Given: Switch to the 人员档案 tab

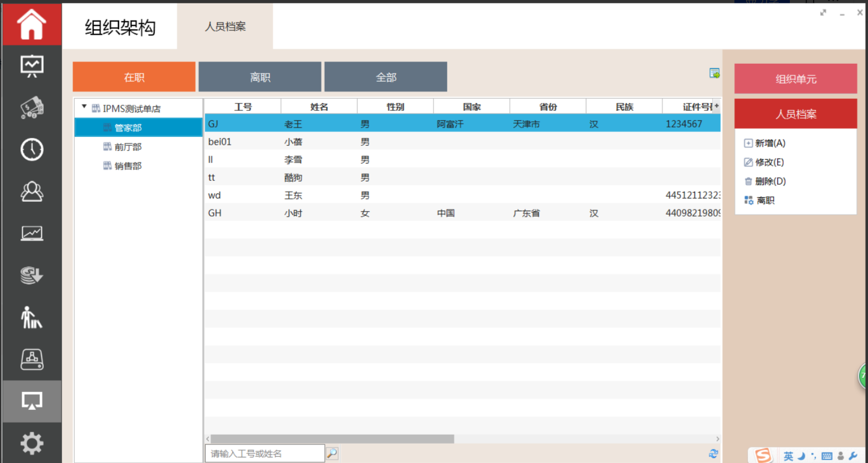Looking at the screenshot, I should [225, 27].
